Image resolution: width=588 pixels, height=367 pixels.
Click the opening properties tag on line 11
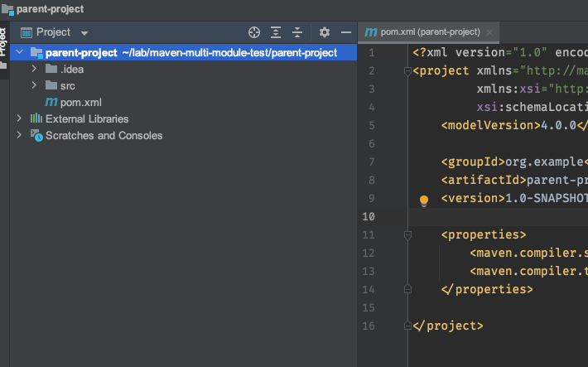(484, 235)
